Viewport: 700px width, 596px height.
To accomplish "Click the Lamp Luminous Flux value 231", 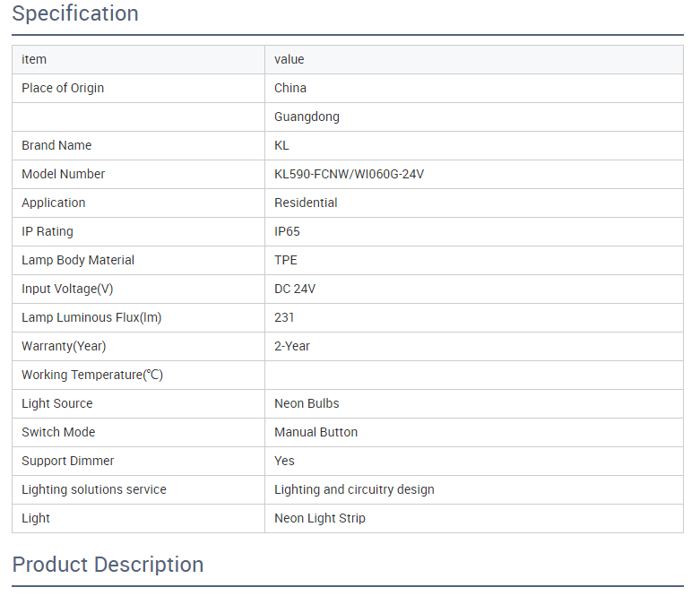I will [x=284, y=317].
